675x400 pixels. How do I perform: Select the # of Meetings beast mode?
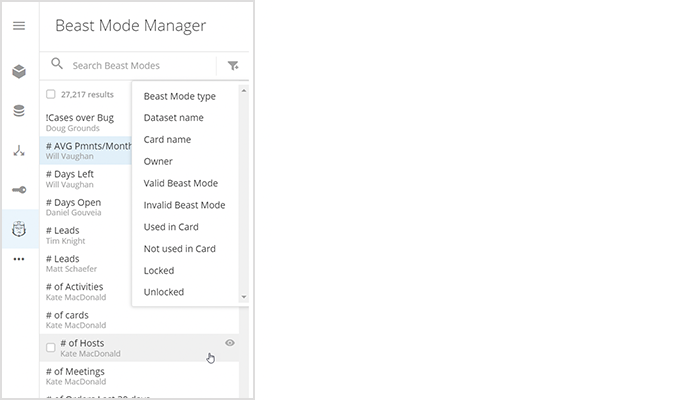click(139, 376)
